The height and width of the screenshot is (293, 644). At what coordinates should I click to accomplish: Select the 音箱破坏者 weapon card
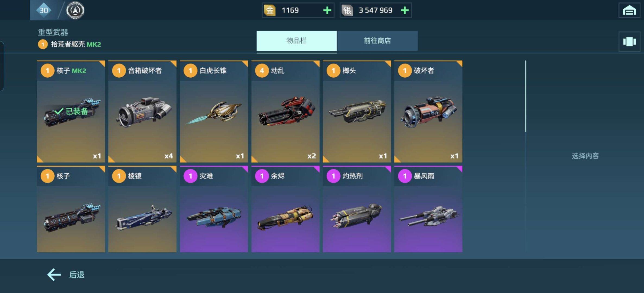coord(142,112)
